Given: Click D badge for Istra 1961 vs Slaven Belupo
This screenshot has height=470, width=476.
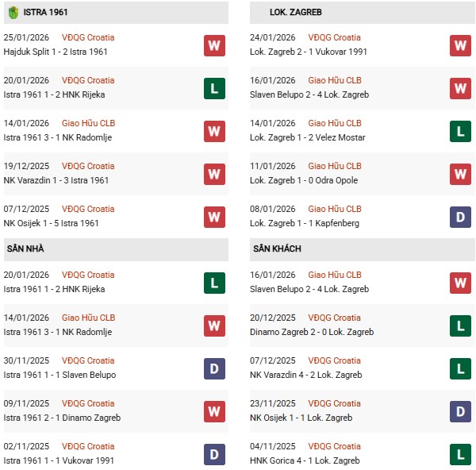Looking at the screenshot, I should pos(214,368).
